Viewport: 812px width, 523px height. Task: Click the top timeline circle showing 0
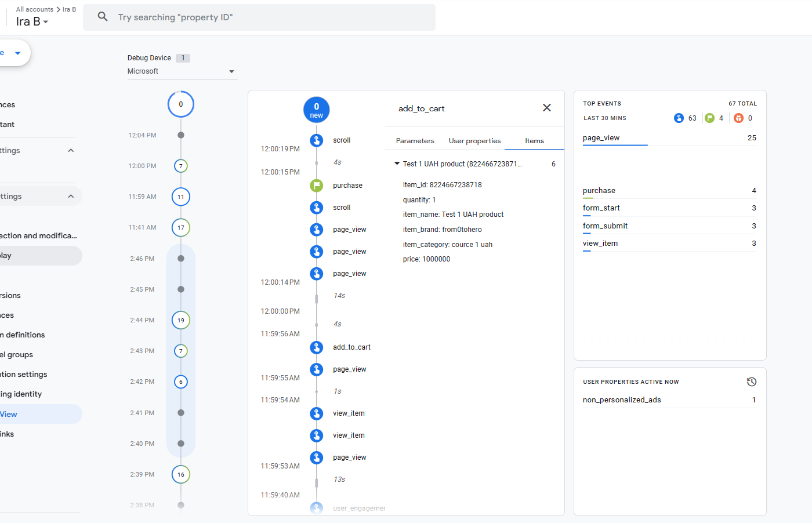[x=181, y=104]
